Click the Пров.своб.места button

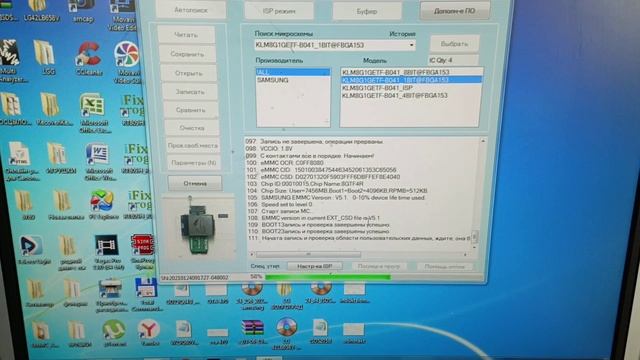coord(193,146)
